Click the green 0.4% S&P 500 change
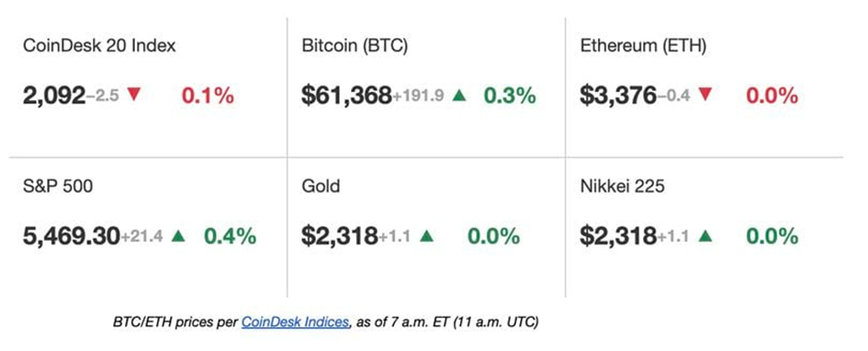This screenshot has width=868, height=351. (x=230, y=237)
